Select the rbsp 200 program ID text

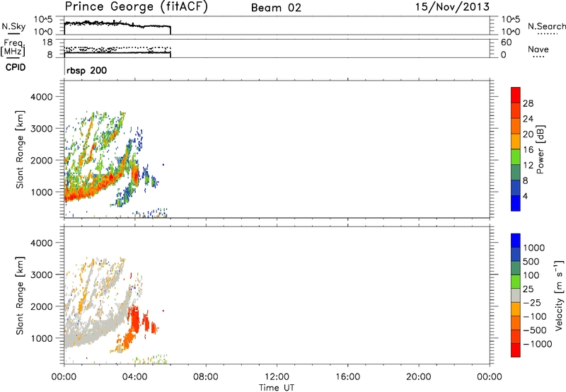click(x=86, y=70)
